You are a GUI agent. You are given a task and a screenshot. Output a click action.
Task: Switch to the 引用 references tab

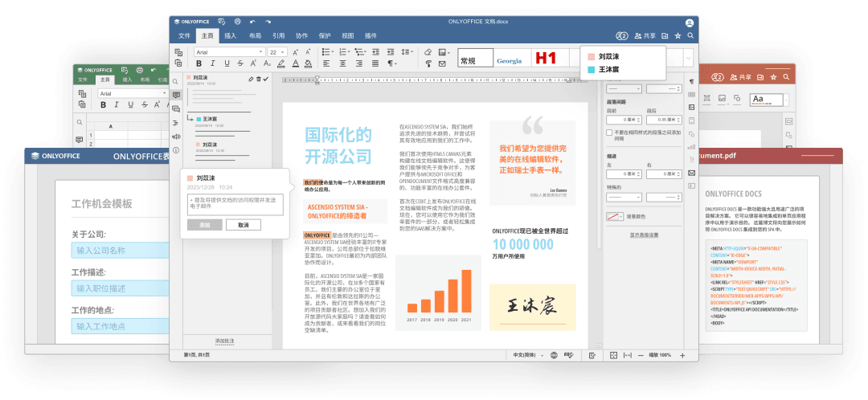(278, 35)
